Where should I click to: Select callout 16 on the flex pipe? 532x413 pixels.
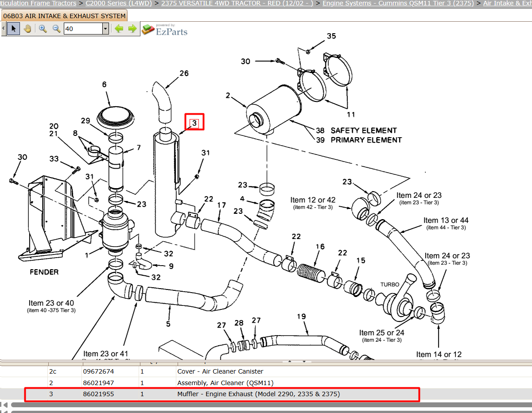(320, 247)
